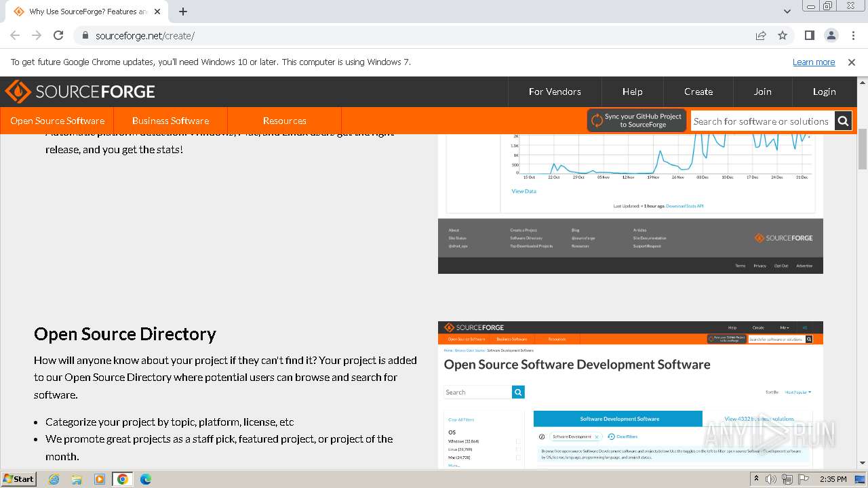Open a new tab with plus icon
This screenshot has width=868, height=488.
pos(183,12)
